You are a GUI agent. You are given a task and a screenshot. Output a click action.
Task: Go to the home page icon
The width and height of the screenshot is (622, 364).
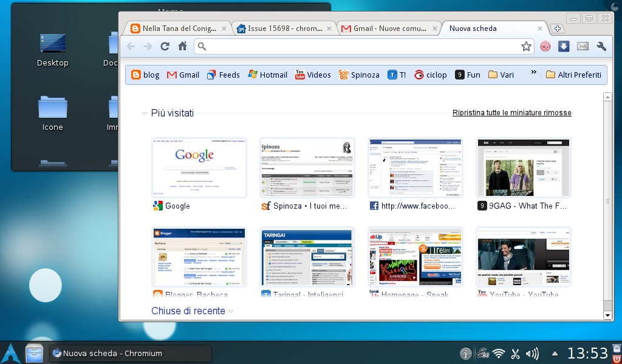[x=182, y=46]
